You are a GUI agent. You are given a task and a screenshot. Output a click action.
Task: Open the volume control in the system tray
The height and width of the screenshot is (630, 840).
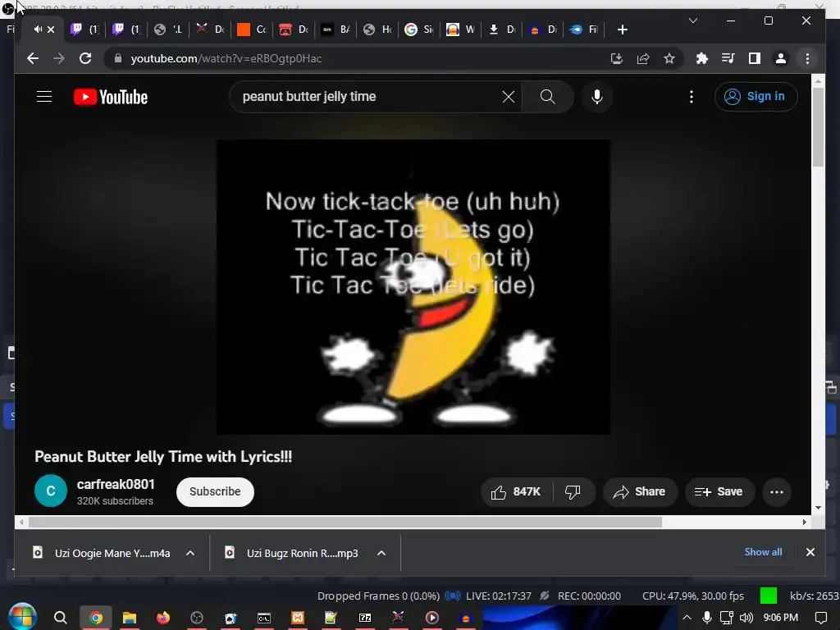(746, 618)
